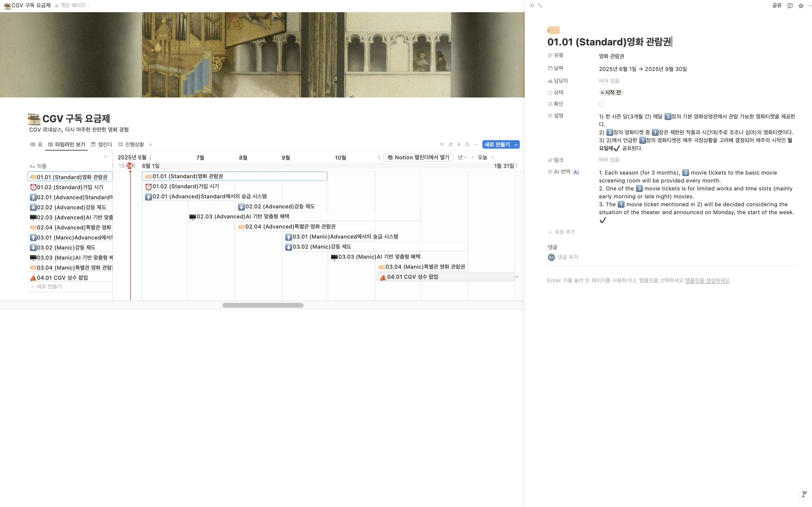The image size is (812, 507).
Task: Close the side peek panel with double chevron
Action: pyautogui.click(x=531, y=5)
